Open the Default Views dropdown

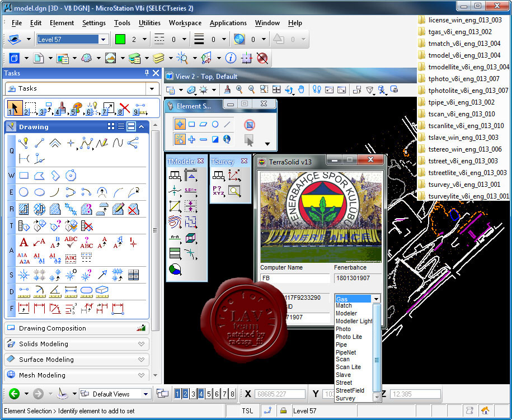(x=145, y=394)
